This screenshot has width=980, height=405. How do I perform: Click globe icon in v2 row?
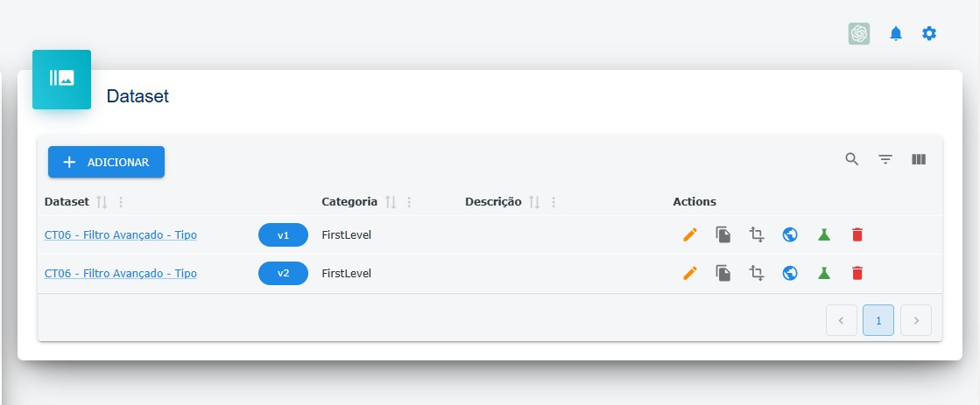(x=790, y=273)
